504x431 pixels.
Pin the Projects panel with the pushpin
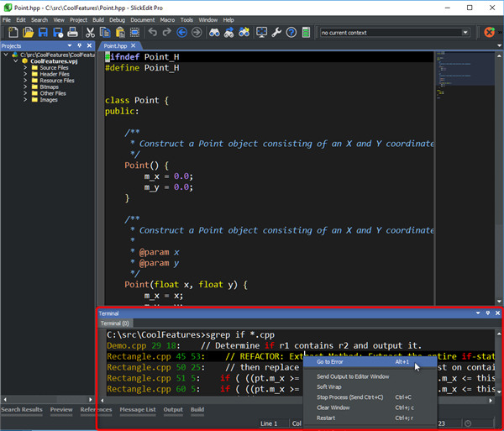[x=79, y=45]
